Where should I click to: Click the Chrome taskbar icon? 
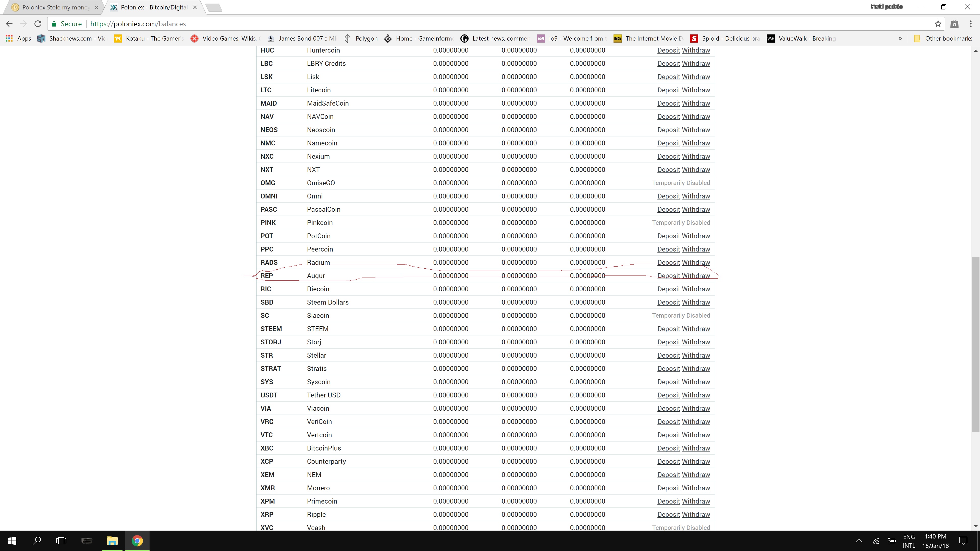137,541
